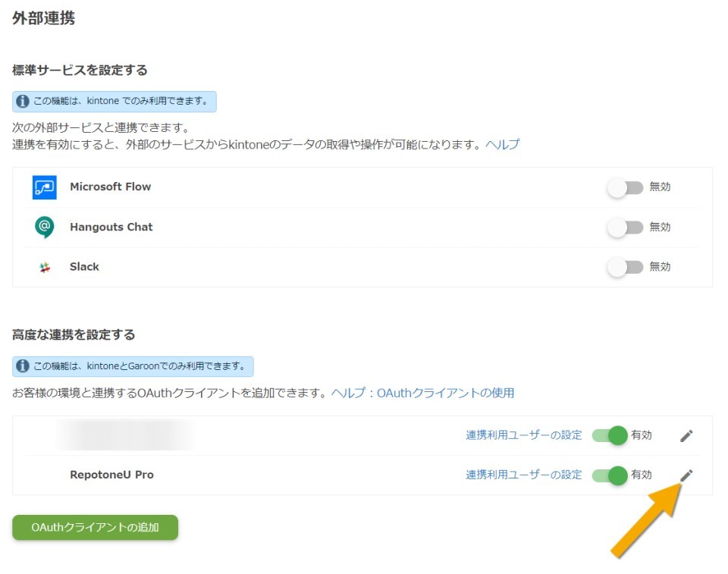Click the blurred OAuth client name
728x574 pixels.
coord(125,435)
